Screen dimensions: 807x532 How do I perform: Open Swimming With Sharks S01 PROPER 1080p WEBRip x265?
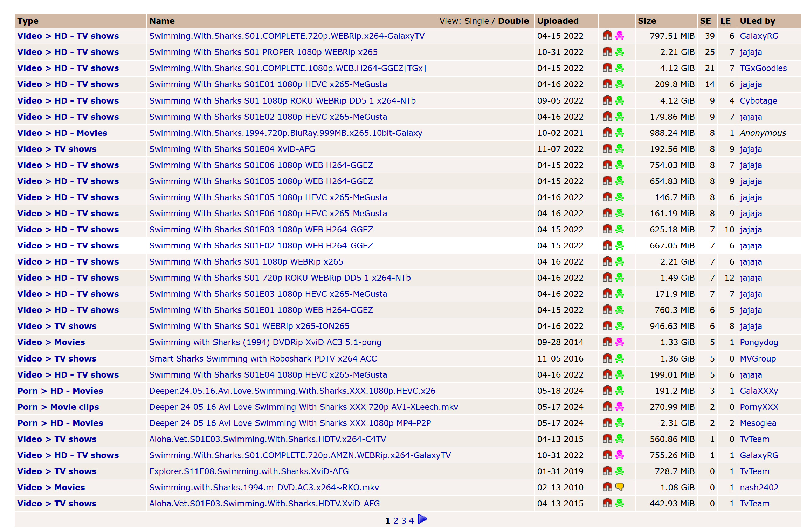click(x=263, y=52)
